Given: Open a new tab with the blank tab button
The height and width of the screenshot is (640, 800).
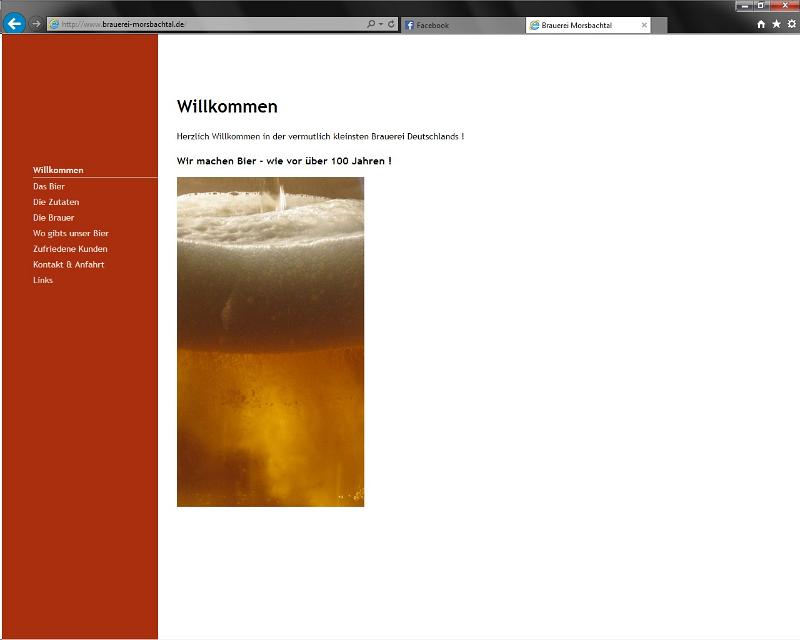Looking at the screenshot, I should click(659, 26).
